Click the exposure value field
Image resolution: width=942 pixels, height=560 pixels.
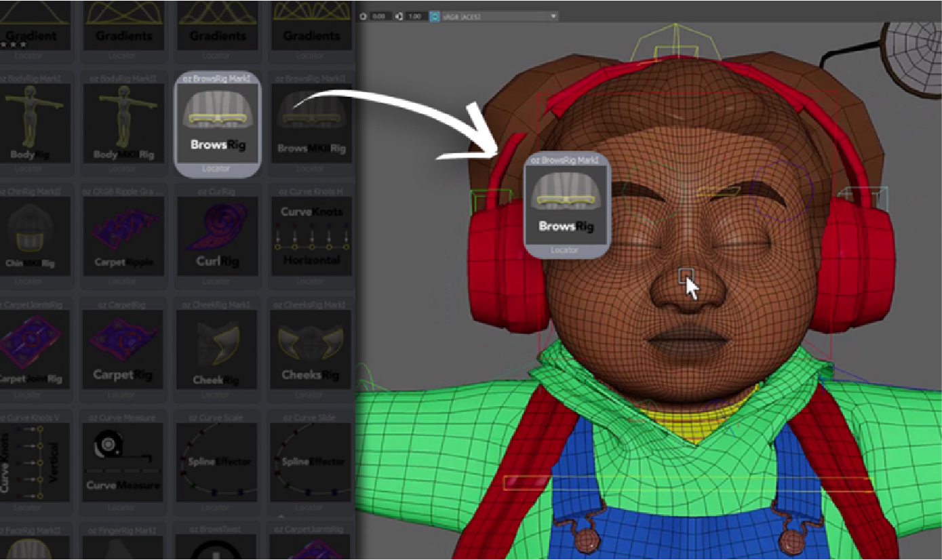pos(378,16)
